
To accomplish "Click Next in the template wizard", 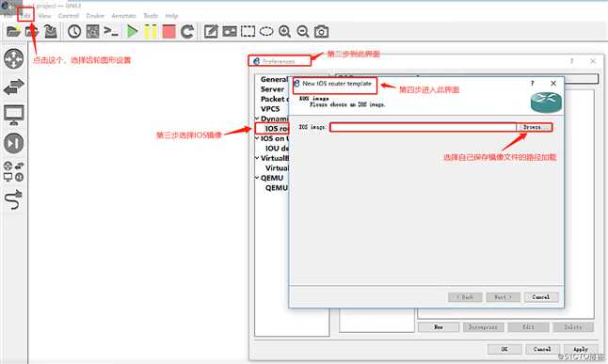I will pyautogui.click(x=503, y=297).
